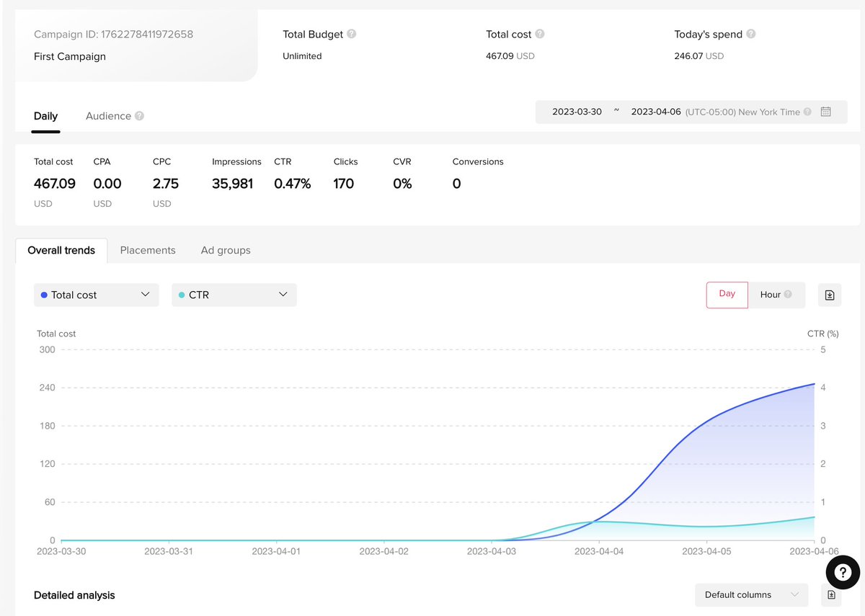Viewport: 865px width, 616px height.
Task: Open the Total cost metric dropdown
Action: pyautogui.click(x=96, y=295)
